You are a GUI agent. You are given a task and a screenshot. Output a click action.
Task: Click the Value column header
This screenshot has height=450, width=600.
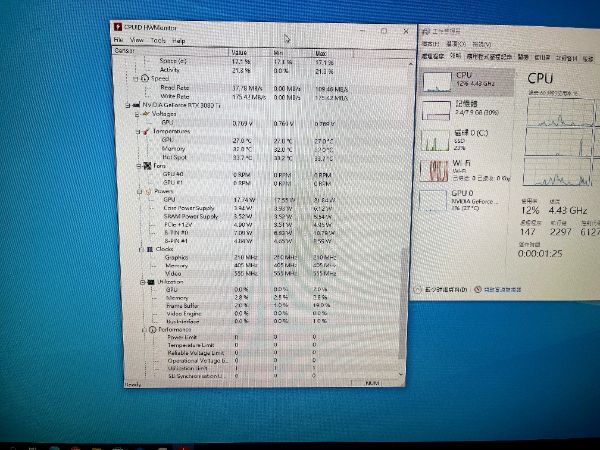click(250, 52)
